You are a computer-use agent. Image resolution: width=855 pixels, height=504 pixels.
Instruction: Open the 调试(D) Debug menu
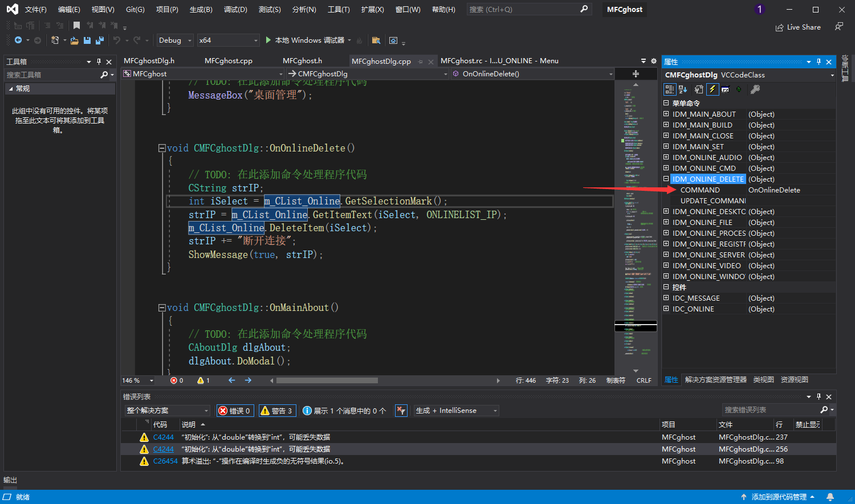[235, 10]
